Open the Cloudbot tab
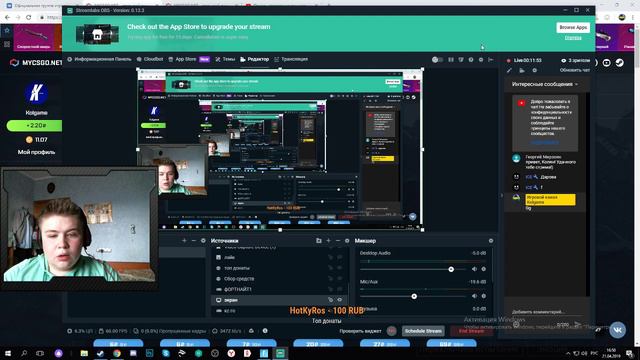The height and width of the screenshot is (360, 640). tap(150, 59)
